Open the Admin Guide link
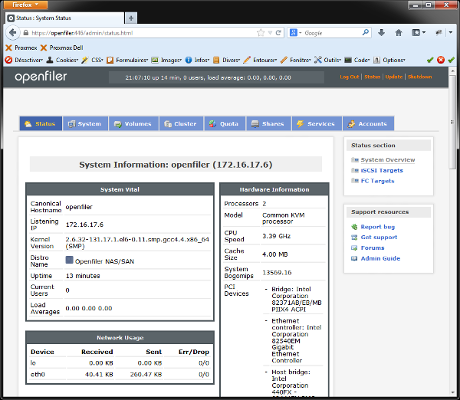 click(x=380, y=259)
